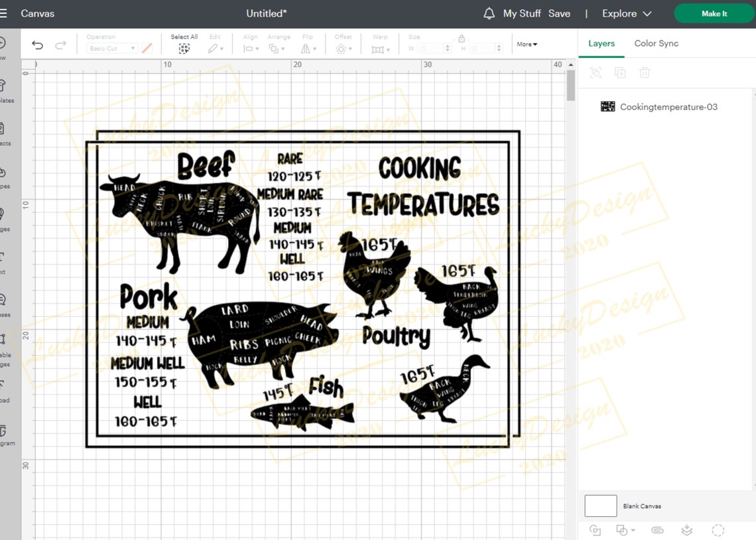
Task: Click the Flatten icon at panel bottom
Action: [686, 530]
